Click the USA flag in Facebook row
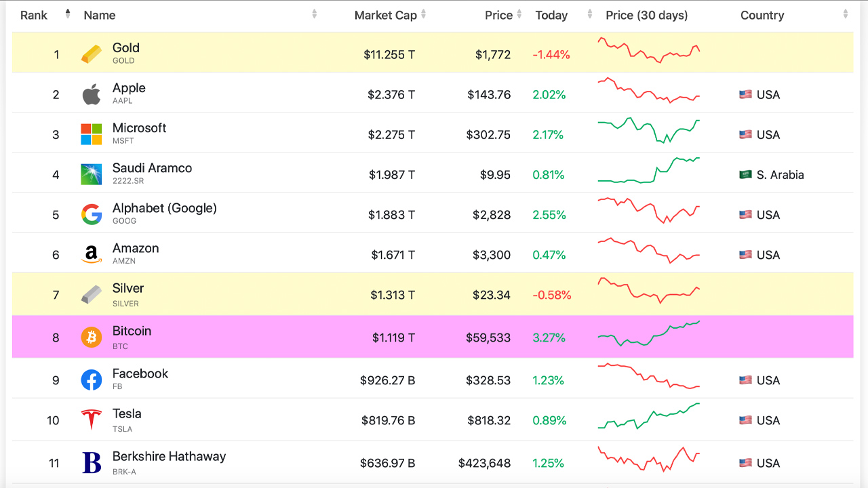Screen dimensions: 868x488 point(745,380)
